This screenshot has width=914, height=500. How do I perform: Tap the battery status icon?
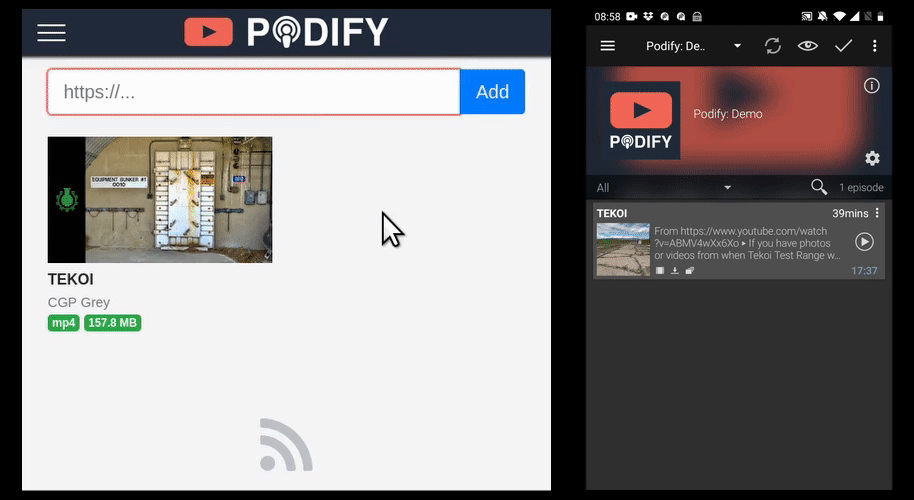click(x=880, y=16)
